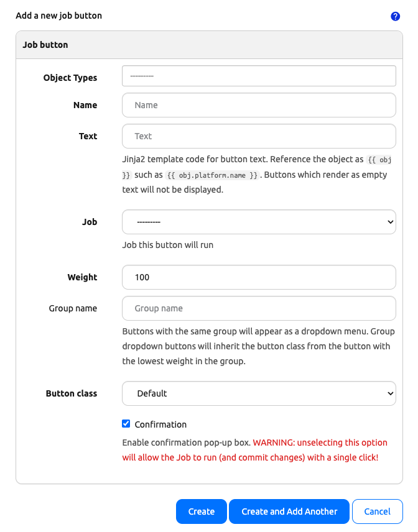Select the Weight value 100

259,277
